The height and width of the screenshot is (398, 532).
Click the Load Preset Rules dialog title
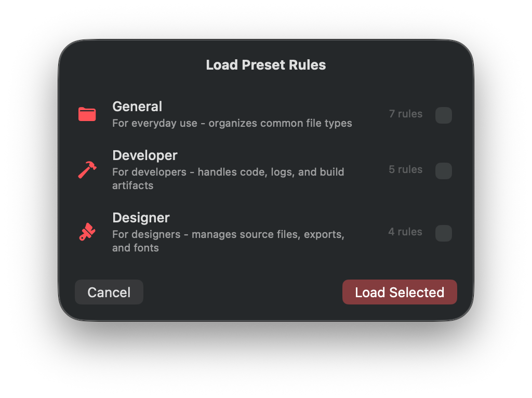click(x=265, y=64)
